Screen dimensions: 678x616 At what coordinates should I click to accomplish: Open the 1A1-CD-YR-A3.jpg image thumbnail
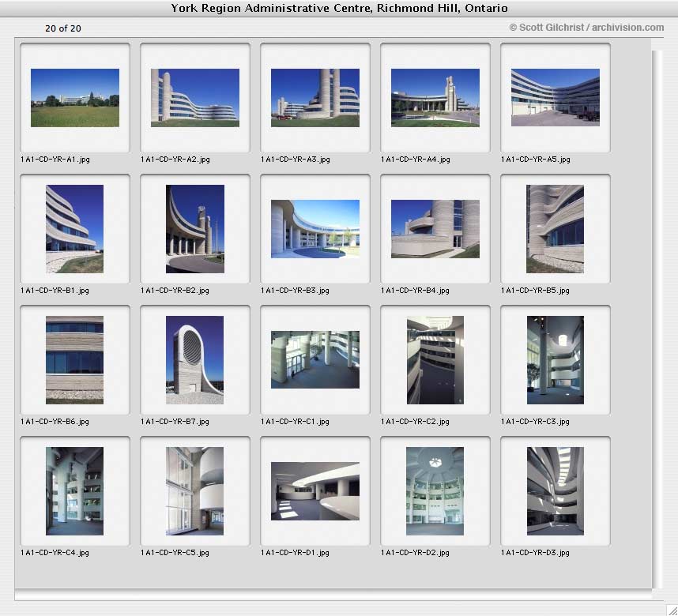pos(315,98)
